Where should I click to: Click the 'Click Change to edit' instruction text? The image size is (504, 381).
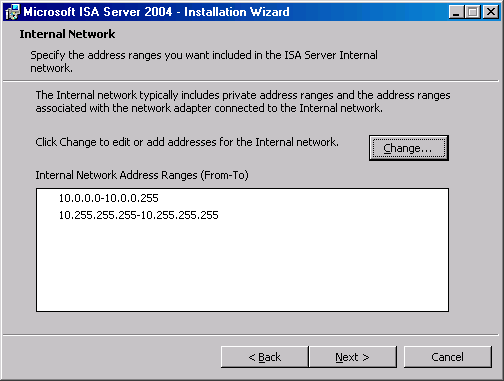click(x=187, y=142)
